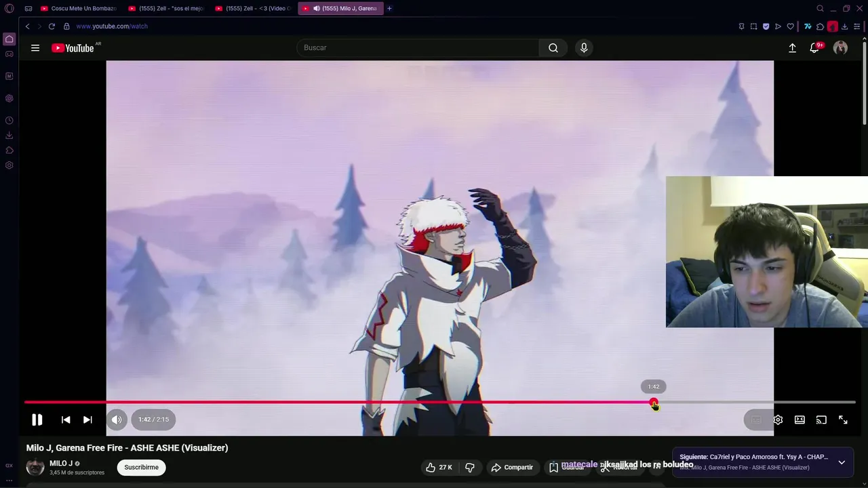Viewport: 868px width, 488px height.
Task: Expand the Siguiente queue panel chevron
Action: [842, 462]
